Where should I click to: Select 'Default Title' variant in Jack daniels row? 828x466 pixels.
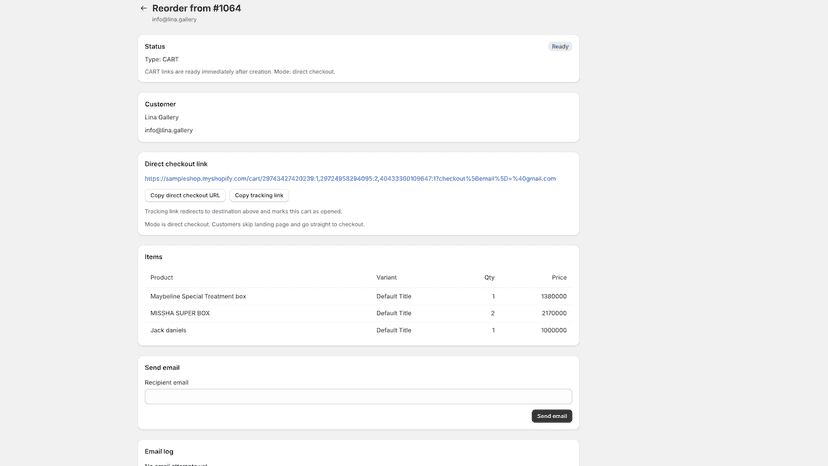pos(394,330)
